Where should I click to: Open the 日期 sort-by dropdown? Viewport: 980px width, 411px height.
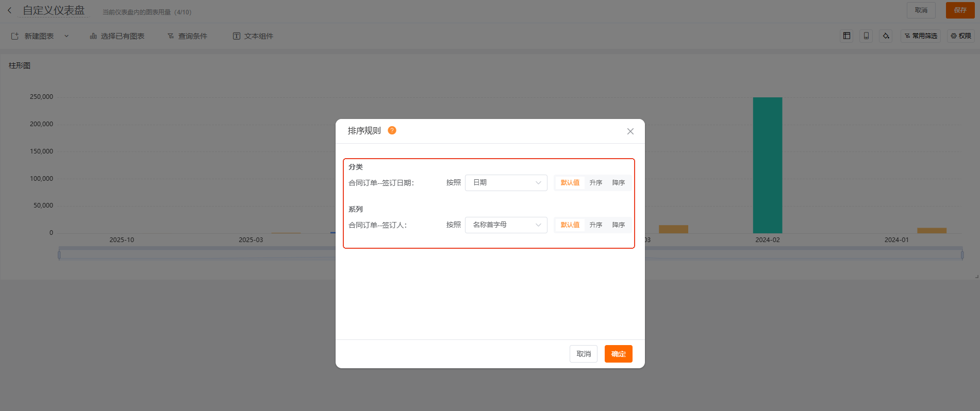506,183
